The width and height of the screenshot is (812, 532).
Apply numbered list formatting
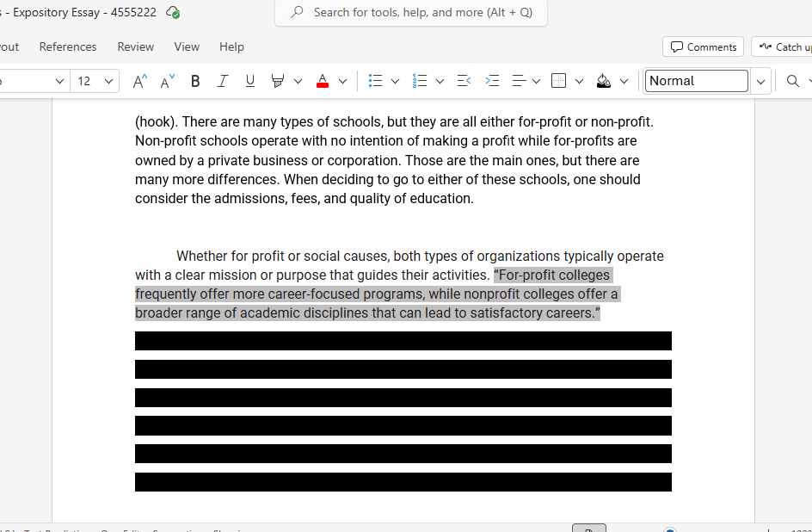[x=420, y=81]
